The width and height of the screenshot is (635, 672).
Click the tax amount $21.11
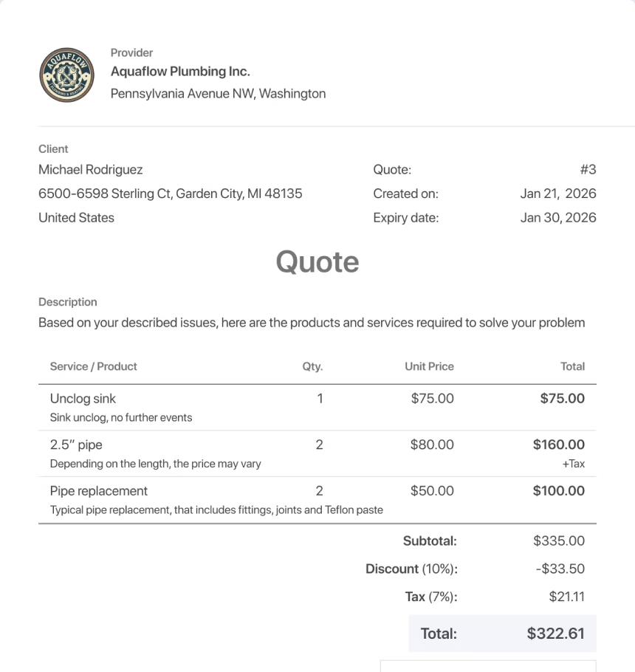(x=566, y=597)
